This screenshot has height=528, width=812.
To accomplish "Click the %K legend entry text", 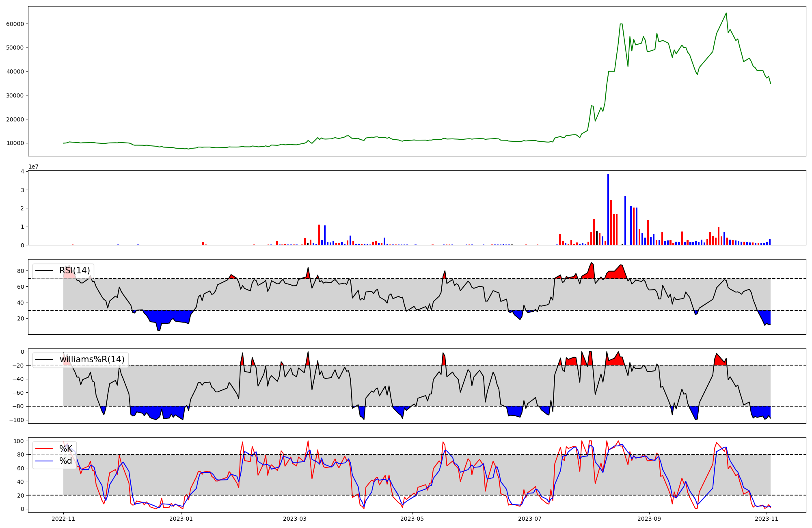I will pos(66,449).
